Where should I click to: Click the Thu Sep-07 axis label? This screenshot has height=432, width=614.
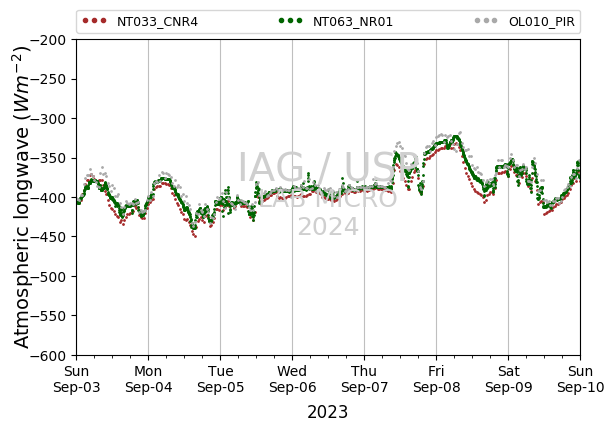365,379
